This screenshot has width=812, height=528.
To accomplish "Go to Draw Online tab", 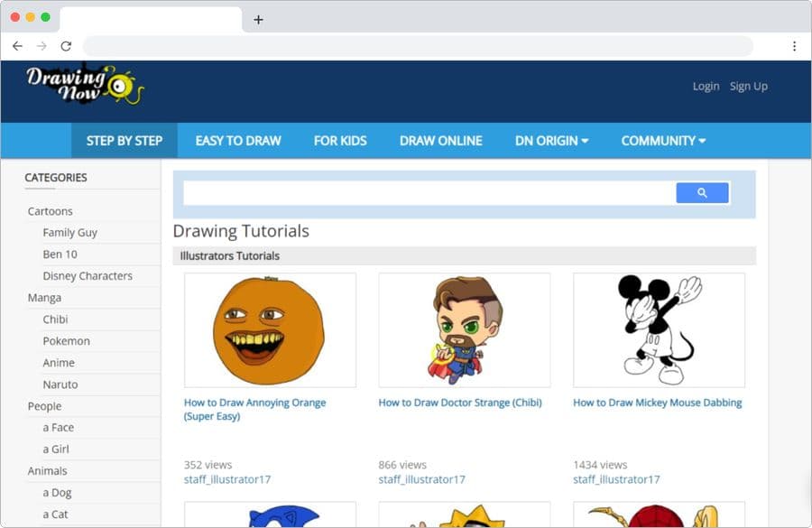I will point(440,141).
